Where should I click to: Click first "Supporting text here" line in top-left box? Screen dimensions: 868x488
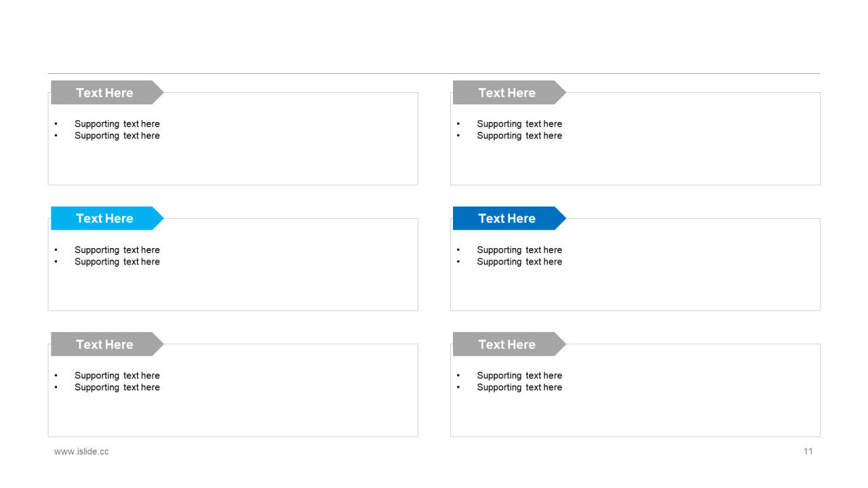[x=117, y=124]
